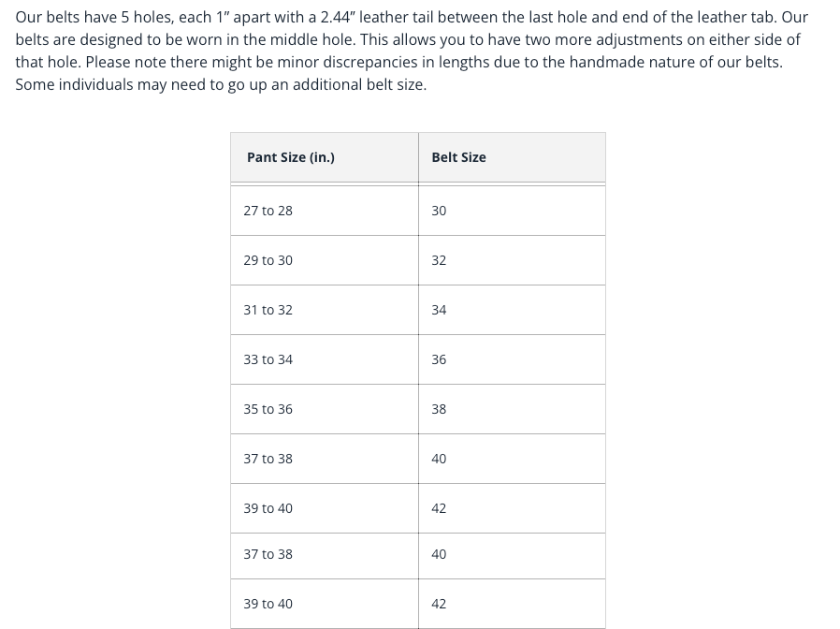840x629 pixels.
Task: Click belt size 40 cell directly below 38
Action: (512, 459)
